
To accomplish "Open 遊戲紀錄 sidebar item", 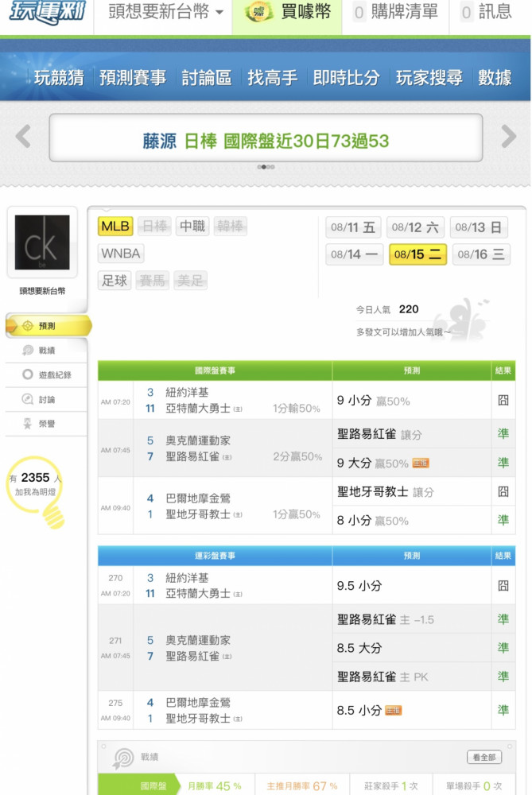I will coord(45,374).
